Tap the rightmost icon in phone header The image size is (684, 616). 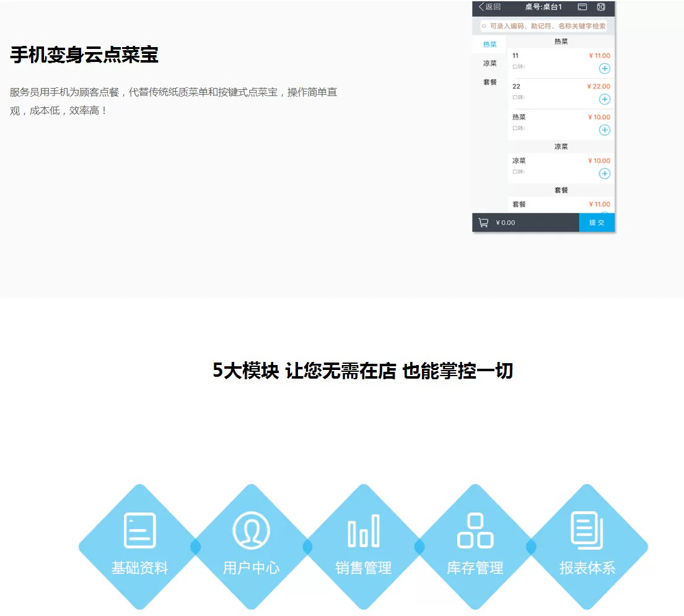click(x=601, y=7)
